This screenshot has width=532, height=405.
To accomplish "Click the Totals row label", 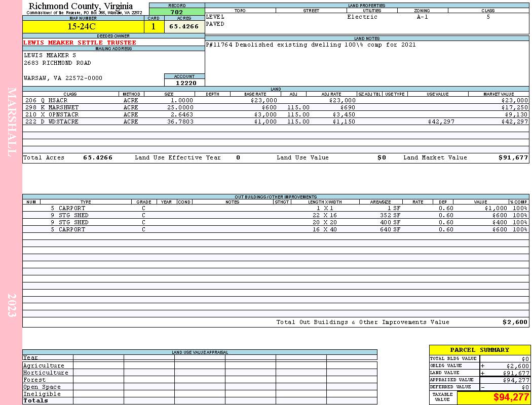I will pyautogui.click(x=35, y=400).
